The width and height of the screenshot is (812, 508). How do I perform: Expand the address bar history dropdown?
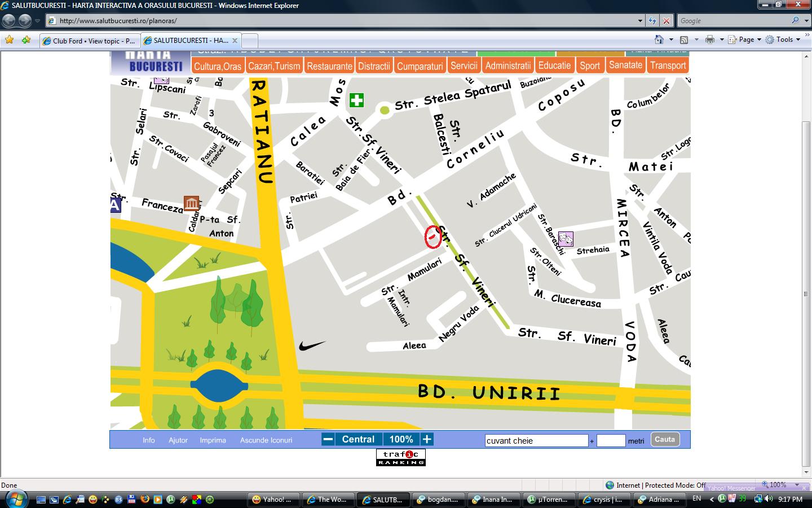pos(640,21)
